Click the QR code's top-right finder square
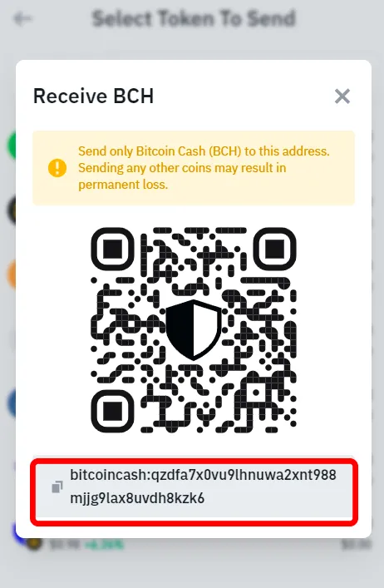The width and height of the screenshot is (384, 588). click(x=274, y=249)
